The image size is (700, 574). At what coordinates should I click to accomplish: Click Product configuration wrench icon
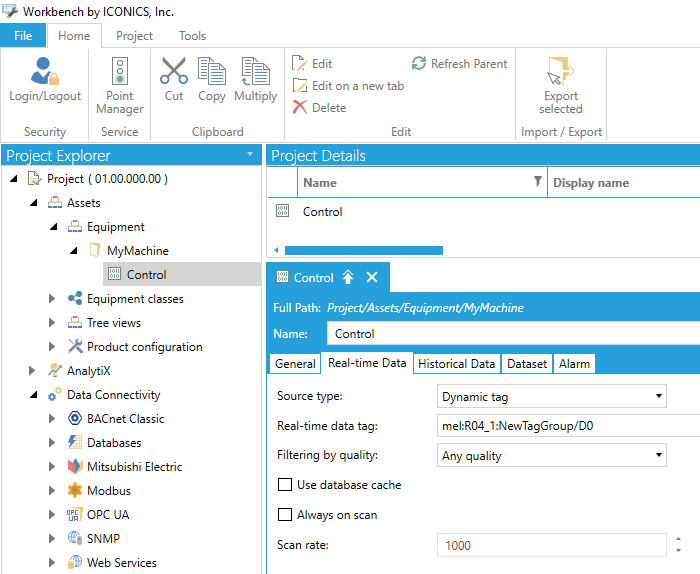[x=75, y=346]
